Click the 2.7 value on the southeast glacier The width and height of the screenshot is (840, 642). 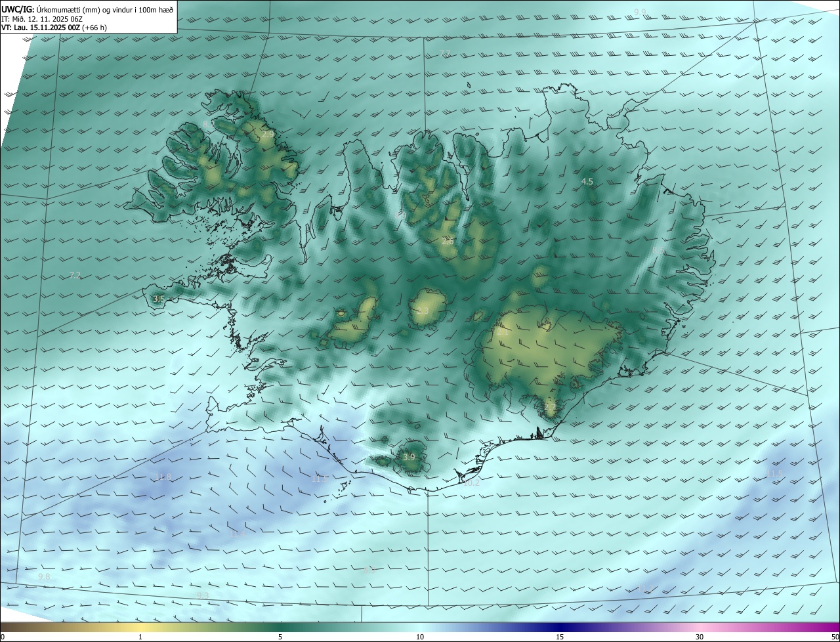[550, 408]
